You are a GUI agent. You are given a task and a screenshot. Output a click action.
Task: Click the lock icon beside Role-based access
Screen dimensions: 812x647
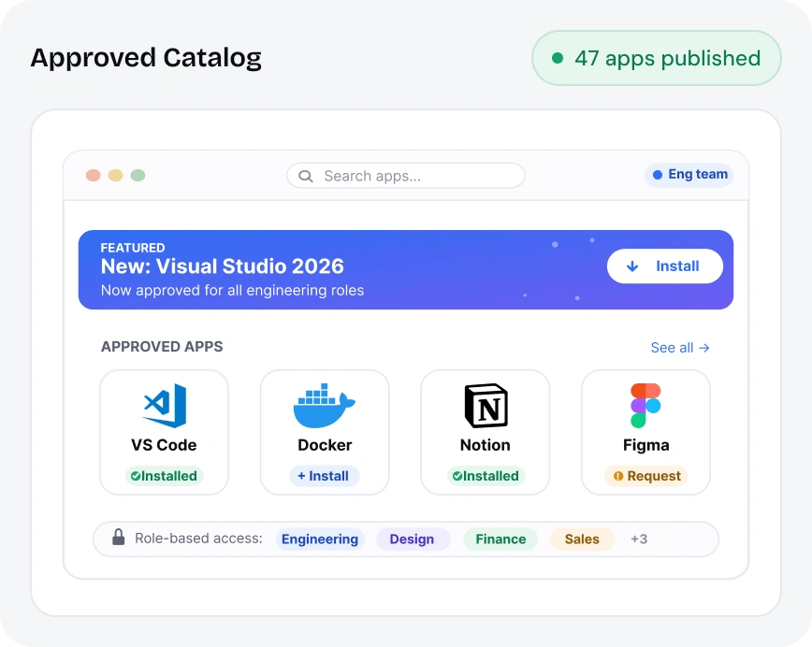(119, 538)
